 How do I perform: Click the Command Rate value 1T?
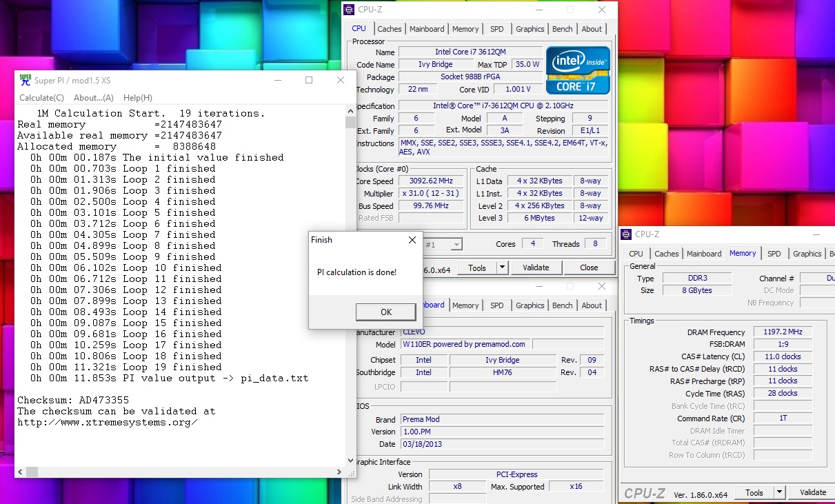[x=783, y=418]
